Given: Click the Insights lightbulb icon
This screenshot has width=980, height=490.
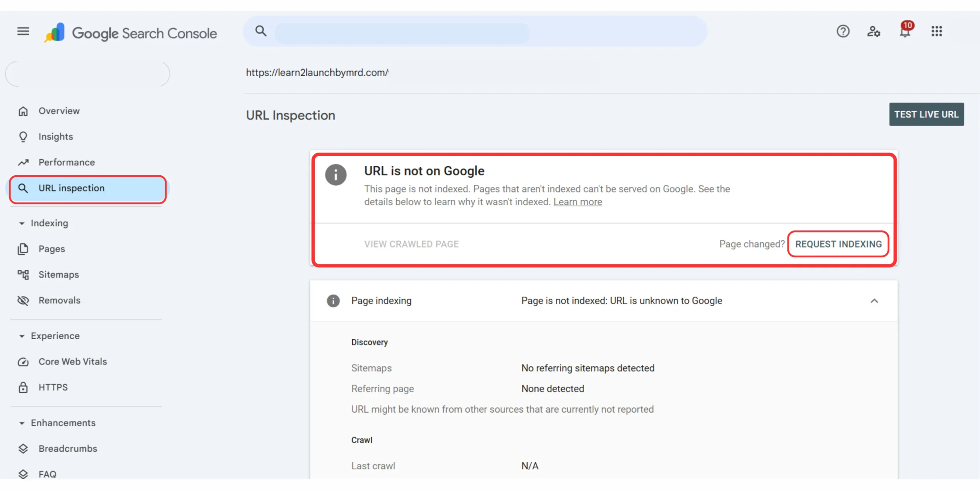Looking at the screenshot, I should [23, 137].
